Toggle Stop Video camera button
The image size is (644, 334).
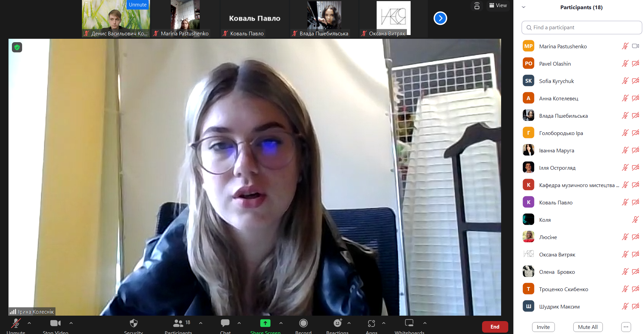(x=55, y=323)
